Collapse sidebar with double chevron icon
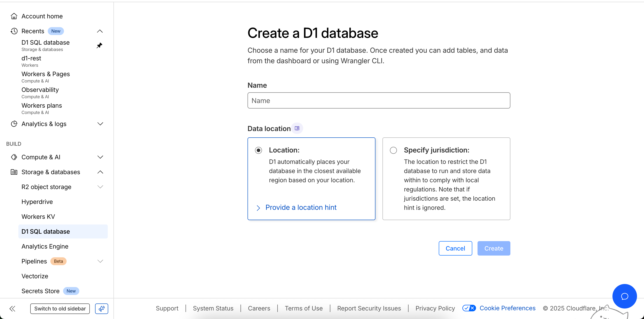 pyautogui.click(x=12, y=308)
